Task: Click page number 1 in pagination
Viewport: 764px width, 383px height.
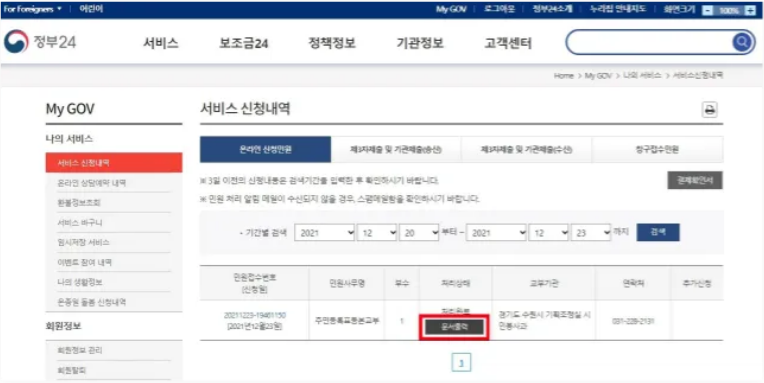Action: tap(461, 363)
